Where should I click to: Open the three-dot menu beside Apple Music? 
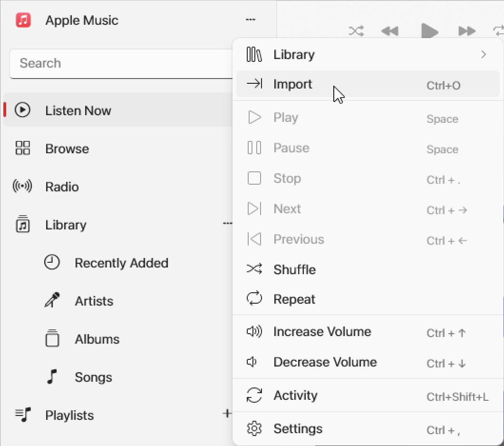point(251,20)
